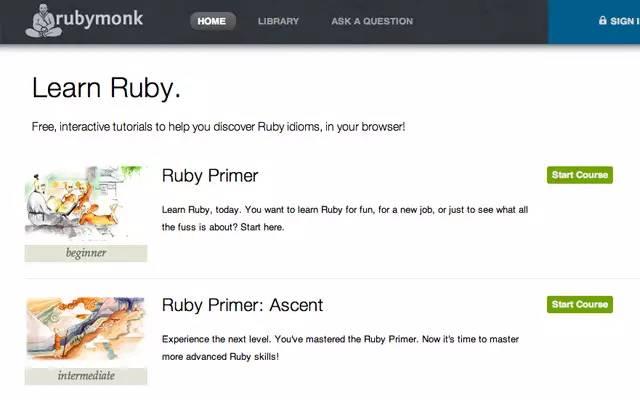Click the free interactive tutorials tagline
Viewport: 640px width, 400px height.
[218, 128]
